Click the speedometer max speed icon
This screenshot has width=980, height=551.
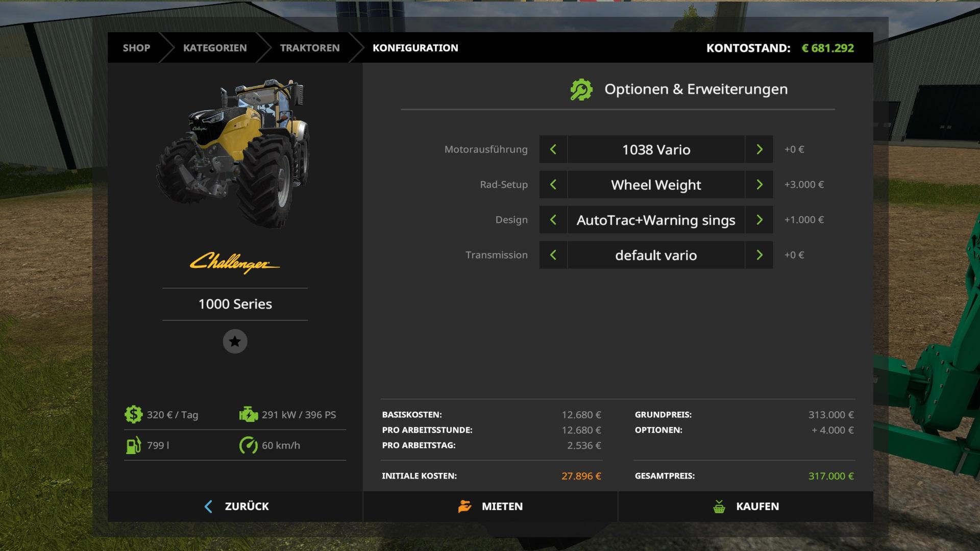point(248,445)
